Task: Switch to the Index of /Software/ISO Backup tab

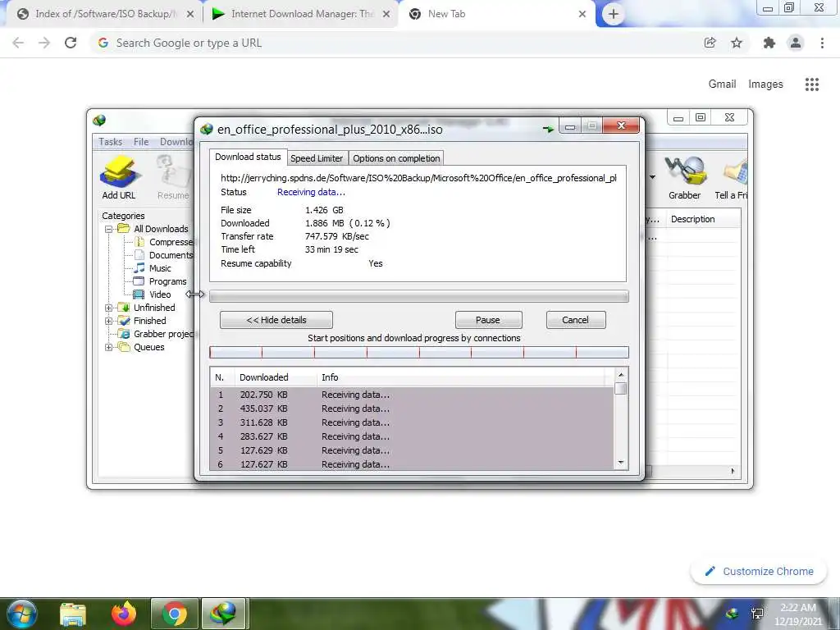Action: [x=105, y=14]
